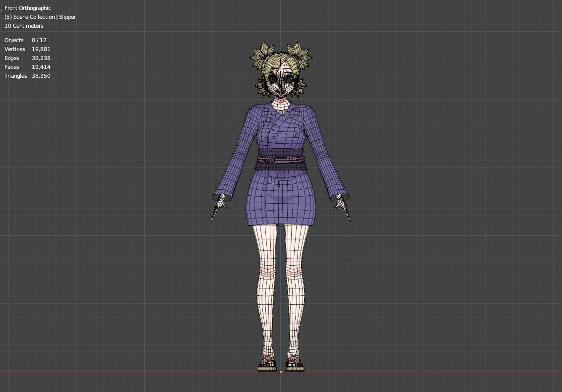Click the '(5) Scene Collection | Slipper' text
The height and width of the screenshot is (392, 562).
(x=40, y=17)
